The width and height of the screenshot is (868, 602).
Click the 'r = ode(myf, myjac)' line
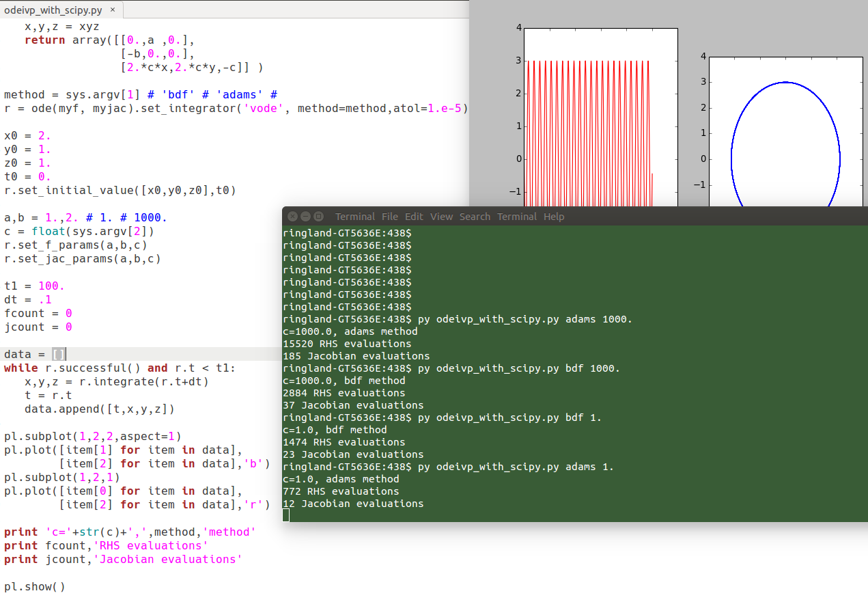point(236,109)
